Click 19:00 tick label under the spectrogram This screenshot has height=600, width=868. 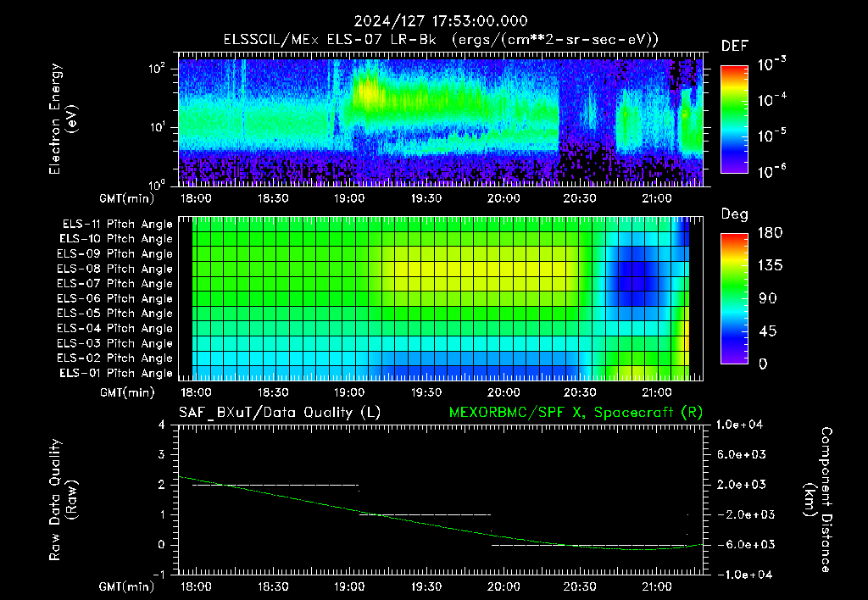(349, 198)
